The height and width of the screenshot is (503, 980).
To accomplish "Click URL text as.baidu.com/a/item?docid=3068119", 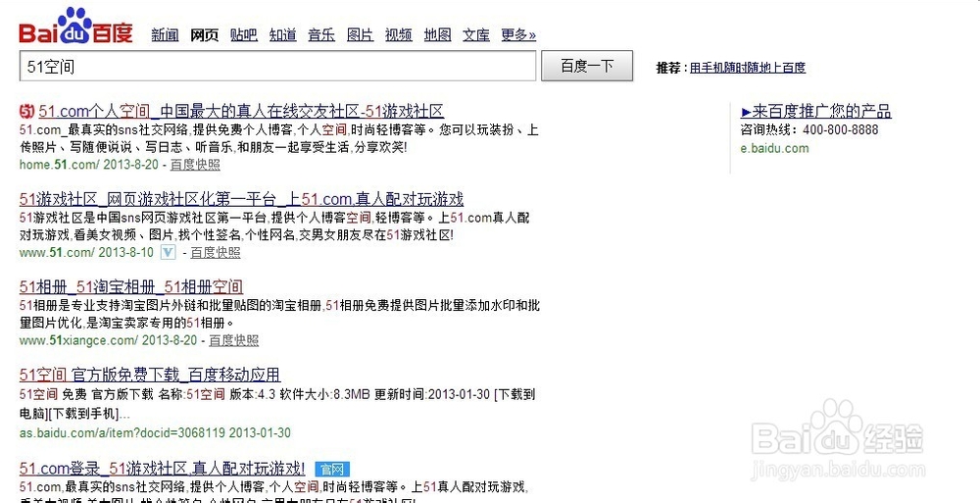I will (122, 433).
